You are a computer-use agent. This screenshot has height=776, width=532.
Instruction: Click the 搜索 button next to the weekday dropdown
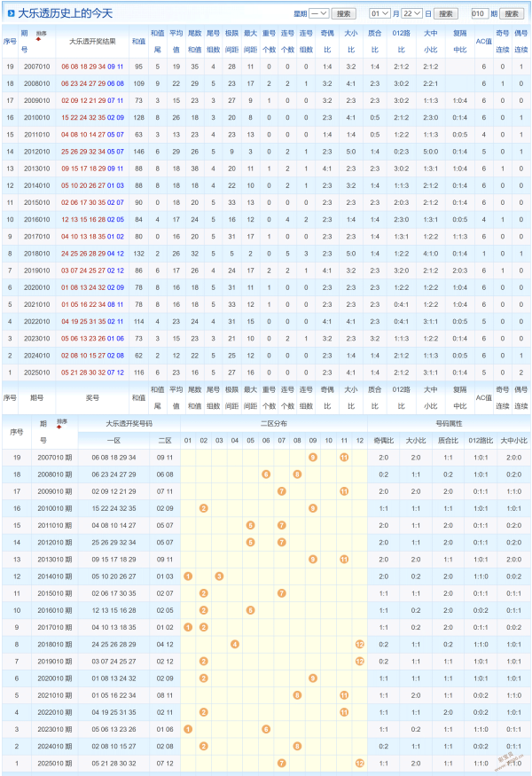[x=346, y=14]
